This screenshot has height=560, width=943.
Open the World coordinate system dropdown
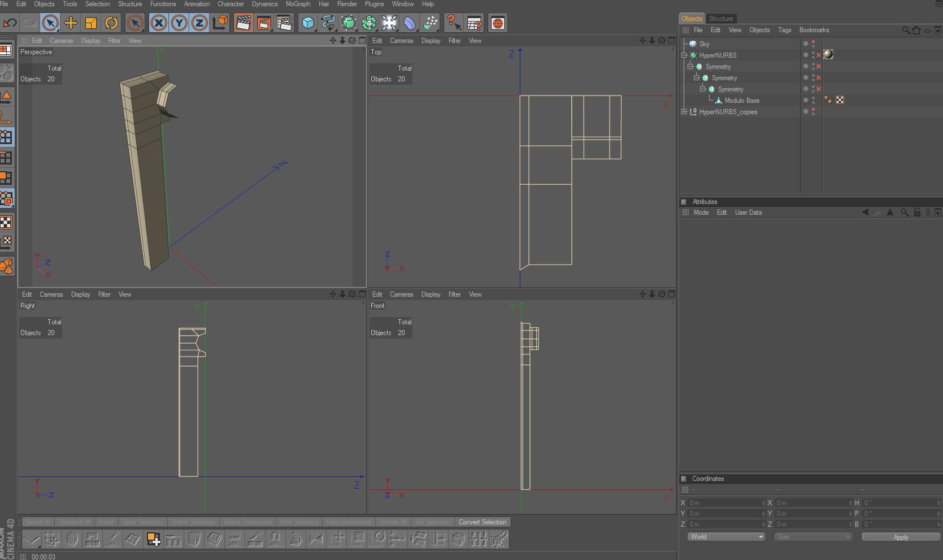click(726, 537)
